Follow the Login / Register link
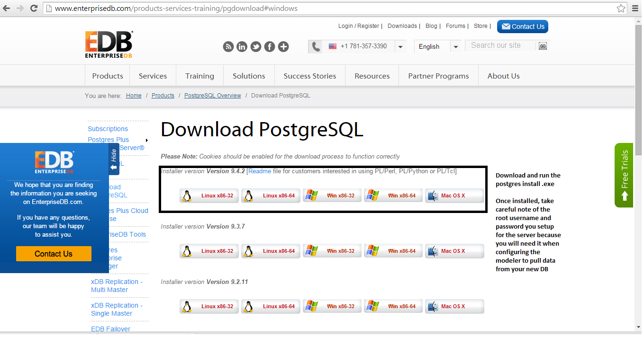Image resolution: width=644 pixels, height=337 pixels. [359, 26]
